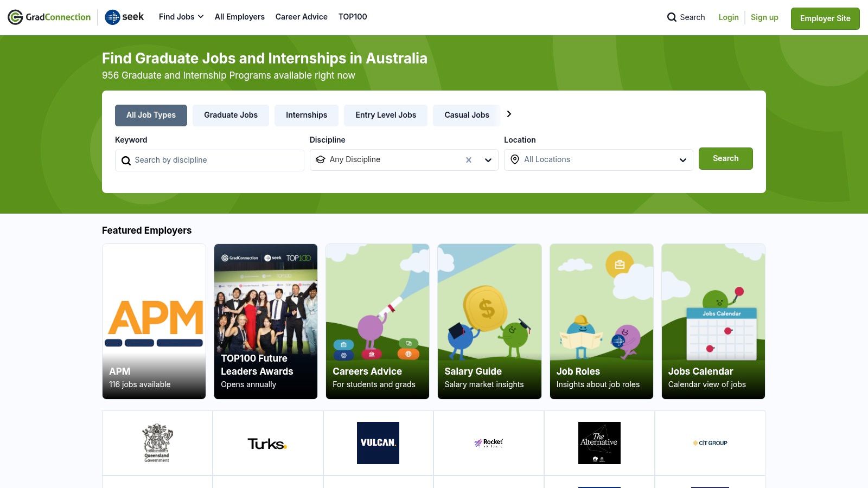This screenshot has height=488, width=868.
Task: Click the location pin icon in the Location field
Action: 514,159
